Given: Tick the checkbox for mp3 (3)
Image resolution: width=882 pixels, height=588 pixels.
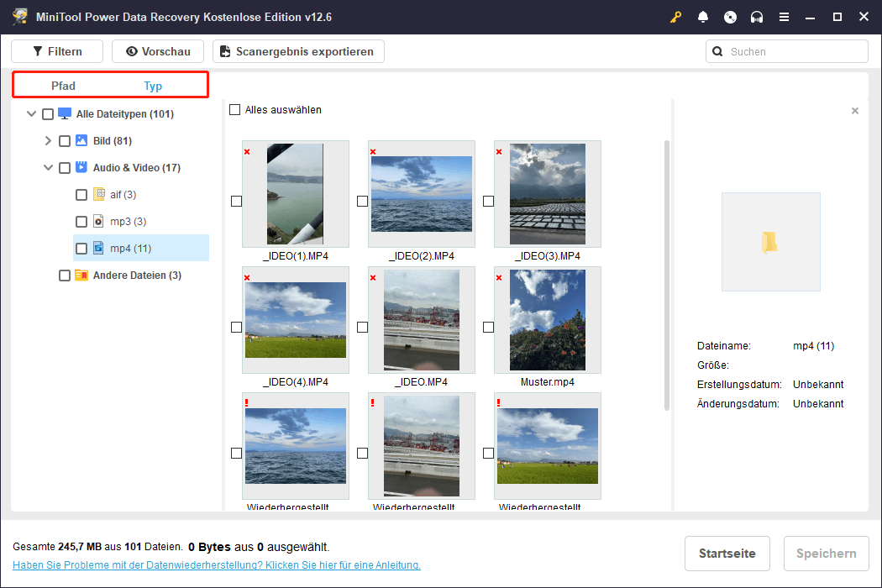Looking at the screenshot, I should point(81,222).
